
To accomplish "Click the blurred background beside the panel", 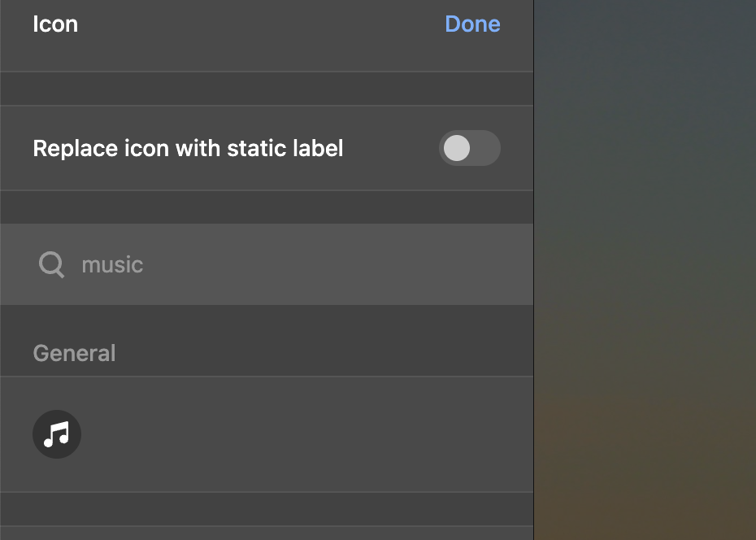I will [645, 270].
